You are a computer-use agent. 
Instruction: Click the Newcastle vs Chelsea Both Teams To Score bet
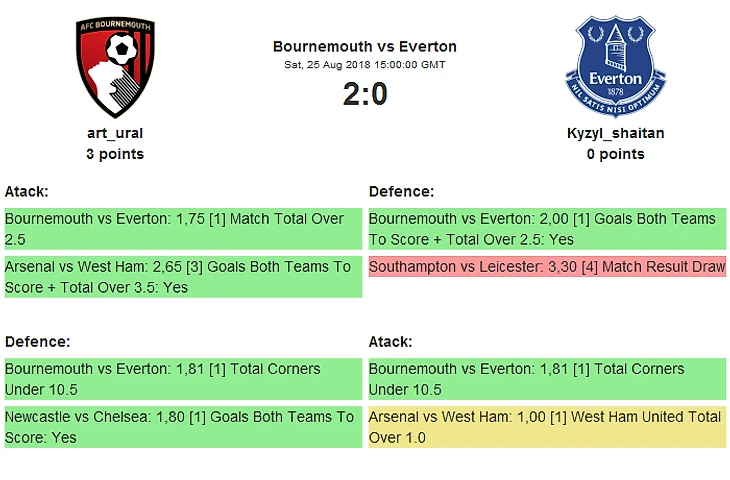coord(182,427)
